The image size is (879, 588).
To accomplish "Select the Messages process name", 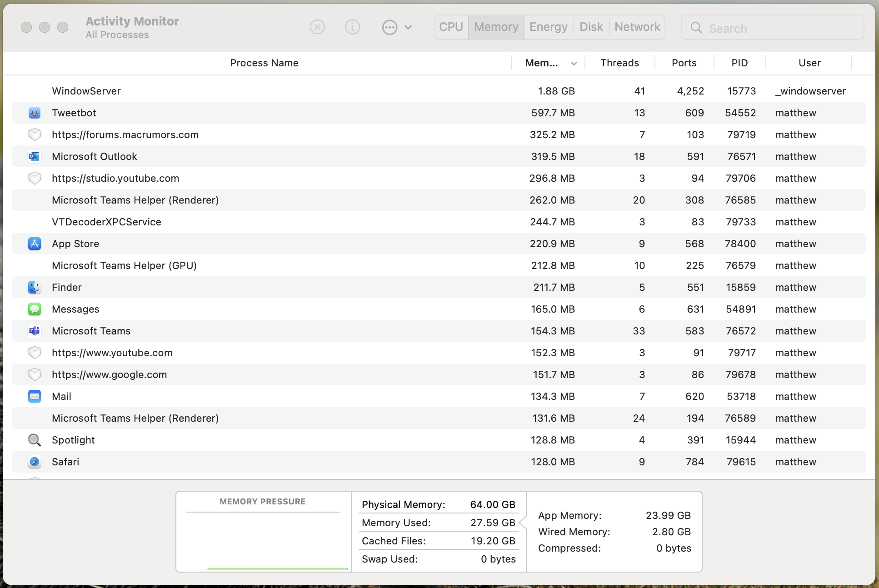I will [x=75, y=309].
